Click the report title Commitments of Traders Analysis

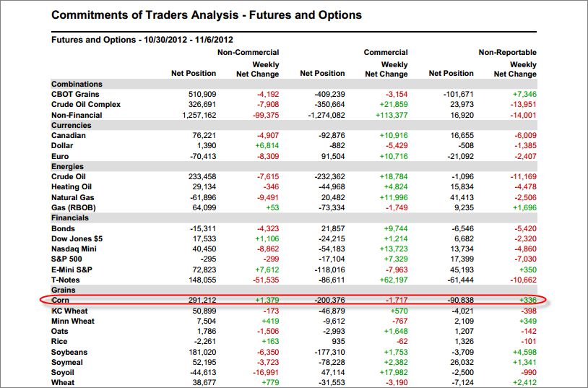click(x=144, y=15)
